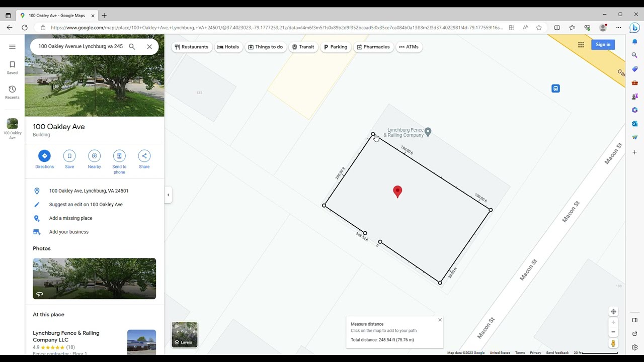
Task: Show nearby Pharmacies
Action: (x=373, y=47)
